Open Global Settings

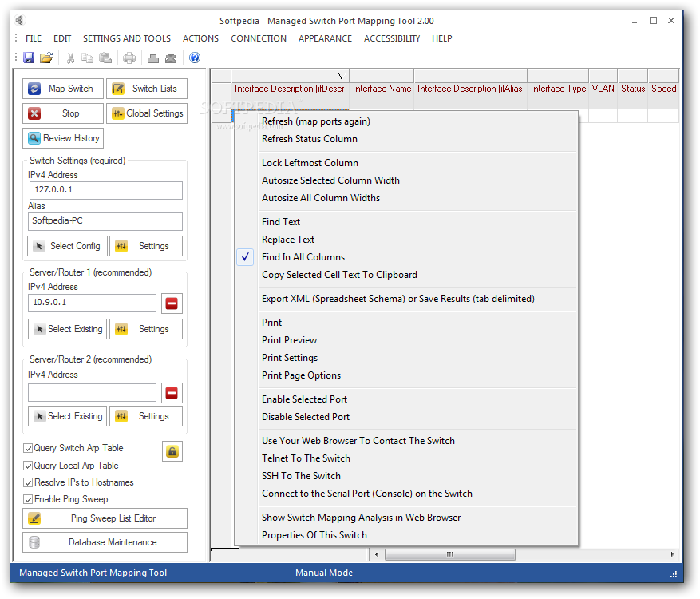click(147, 113)
